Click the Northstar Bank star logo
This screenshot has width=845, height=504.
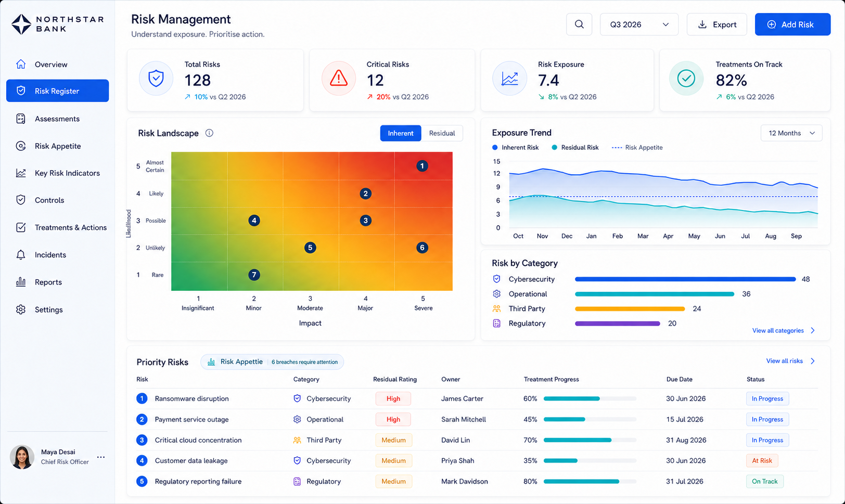(21, 24)
